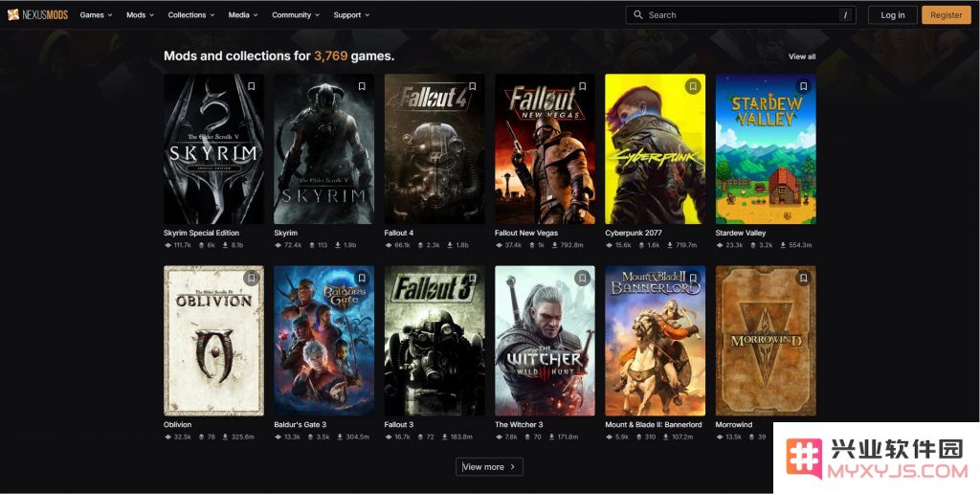Open Bannerlord cover thumbnail
980x494 pixels.
click(655, 341)
